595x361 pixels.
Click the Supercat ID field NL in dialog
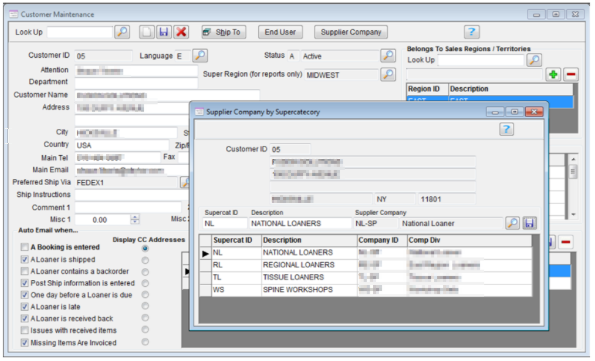point(225,224)
